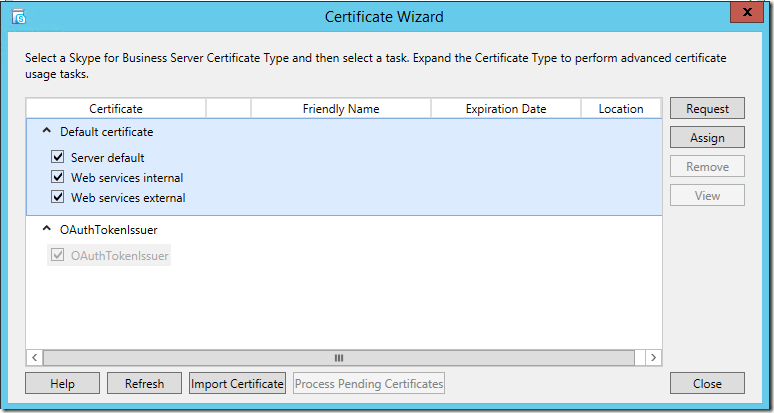
Task: Click the Request button
Action: point(707,109)
